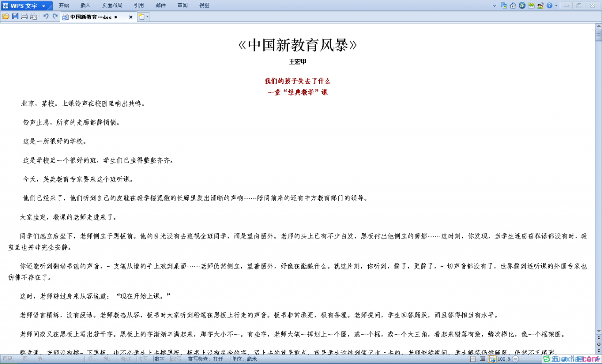The height and width of the screenshot is (364, 602).
Task: Click the user community icon in the title bar
Action: 540,5
